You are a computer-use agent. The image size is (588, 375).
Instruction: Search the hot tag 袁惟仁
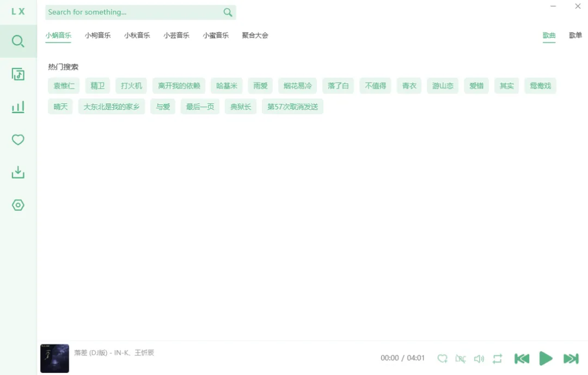coord(64,86)
